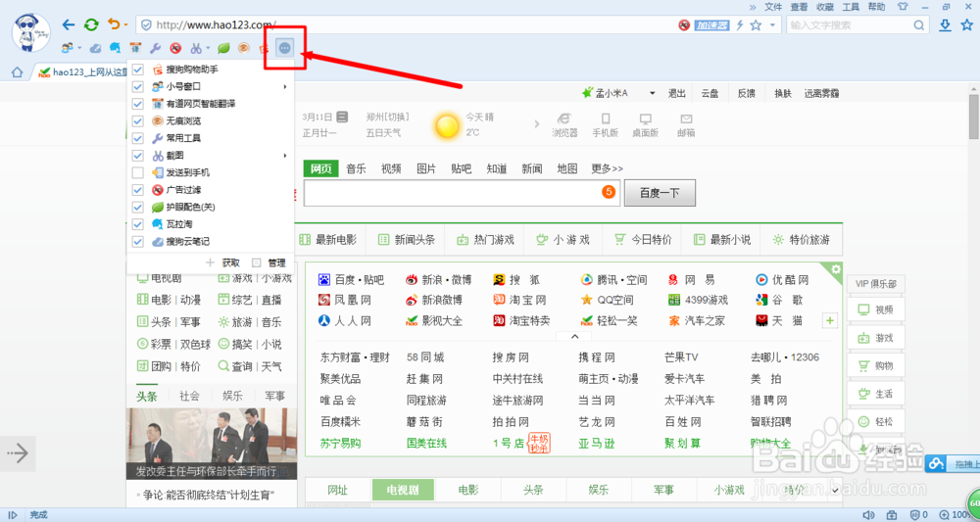980x522 pixels.
Task: Click the ad-block icon in address bar
Action: point(684,25)
